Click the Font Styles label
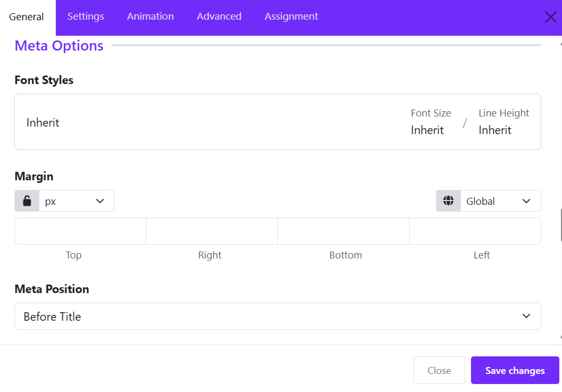Screen dimensions: 562x392 tap(44, 80)
